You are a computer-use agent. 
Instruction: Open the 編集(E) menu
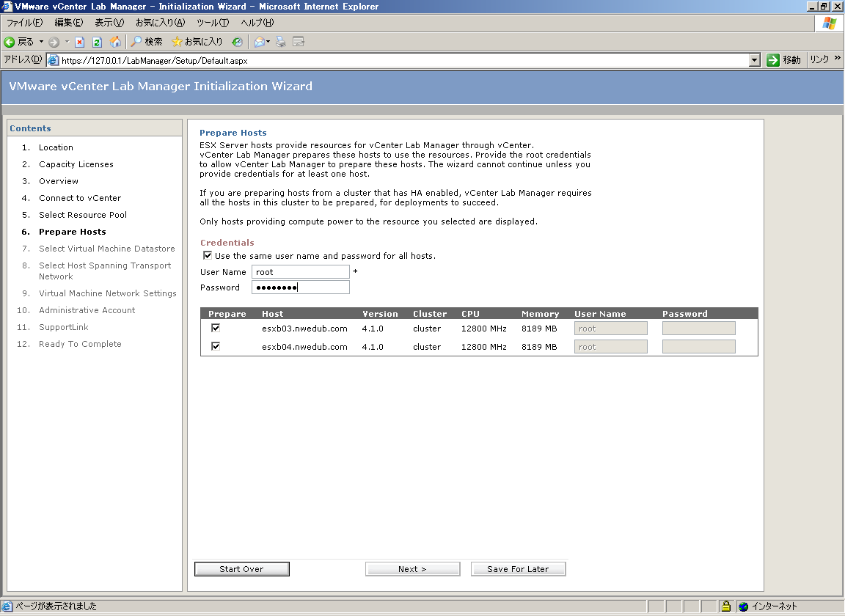tap(68, 23)
